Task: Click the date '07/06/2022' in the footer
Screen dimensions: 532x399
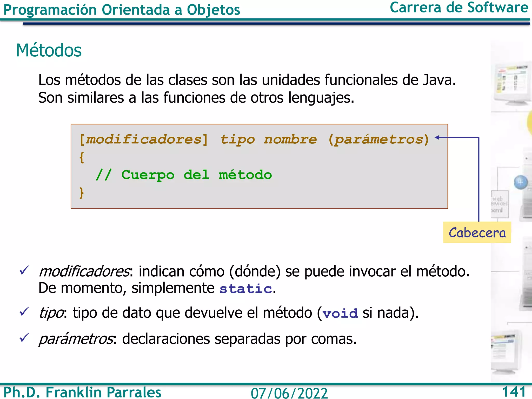Action: [289, 393]
